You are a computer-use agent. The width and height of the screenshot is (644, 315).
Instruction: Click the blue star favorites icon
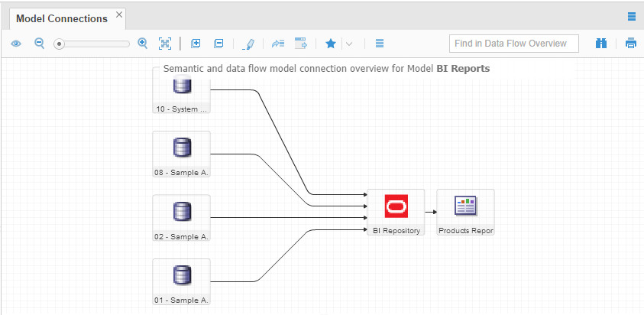click(331, 44)
